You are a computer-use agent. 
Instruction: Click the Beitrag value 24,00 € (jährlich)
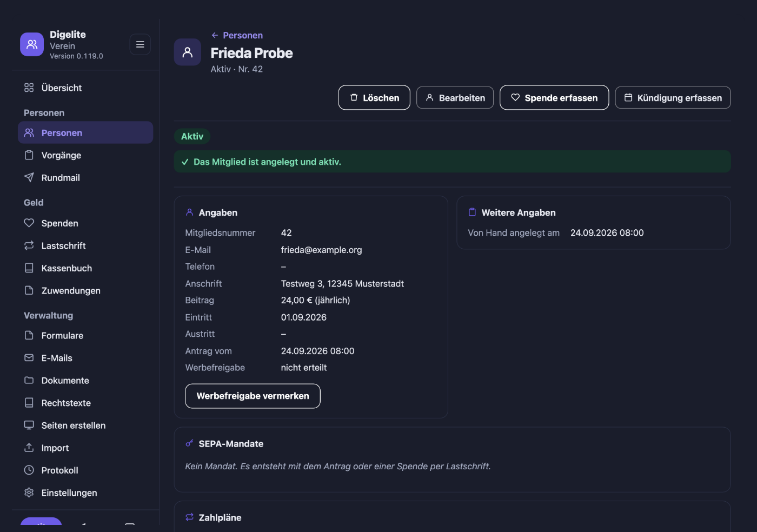tap(315, 300)
